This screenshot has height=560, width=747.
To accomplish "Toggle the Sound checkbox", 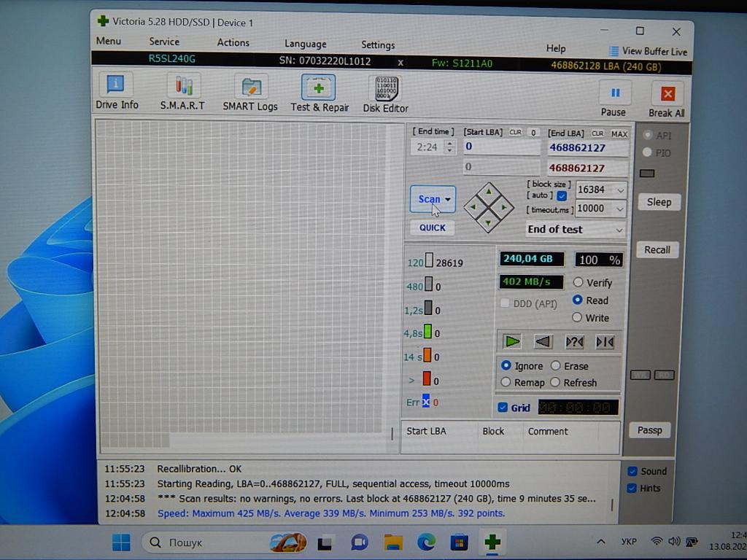I will coord(632,471).
